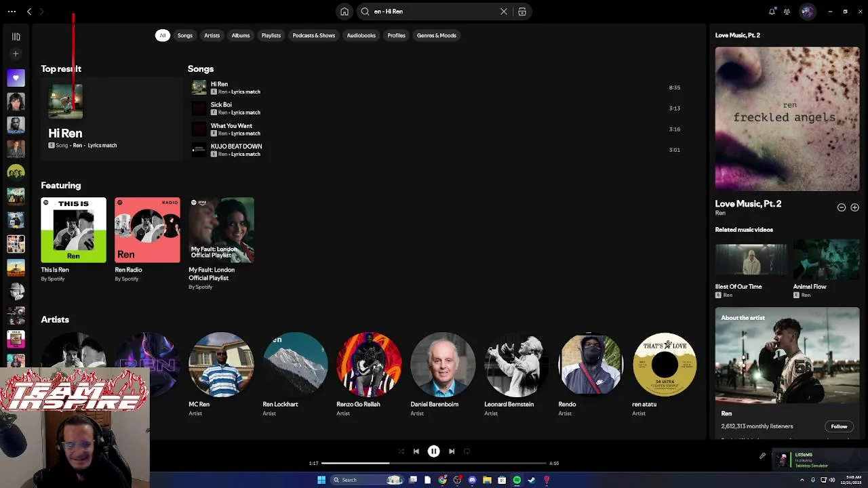
Task: Seek on the song progress bar
Action: point(434,463)
